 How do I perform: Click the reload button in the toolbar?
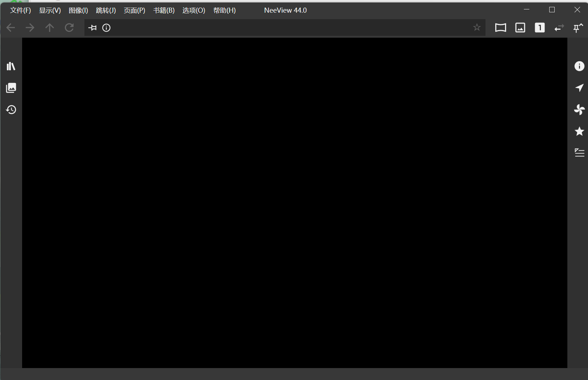pos(69,28)
